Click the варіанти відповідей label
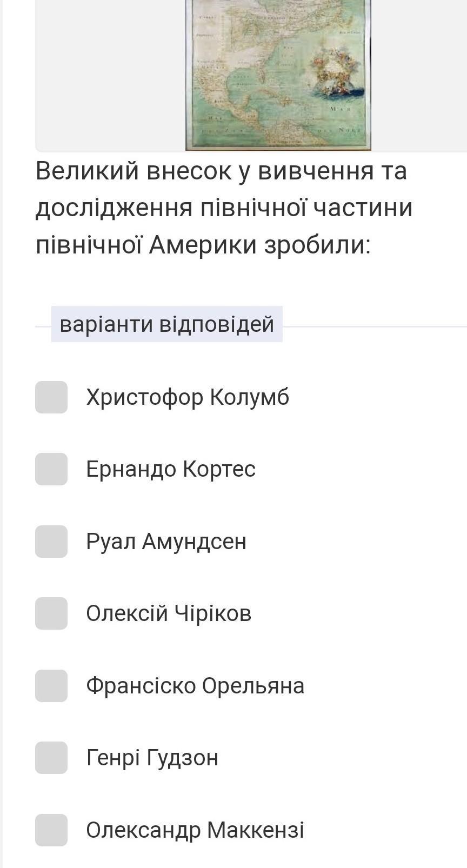This screenshot has height=868, width=467. click(x=166, y=324)
